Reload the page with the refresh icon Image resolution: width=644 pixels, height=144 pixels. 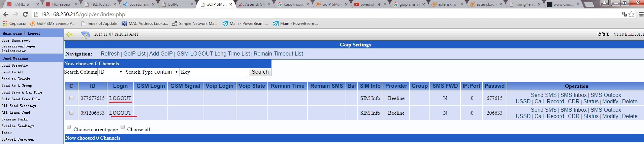tap(25, 14)
